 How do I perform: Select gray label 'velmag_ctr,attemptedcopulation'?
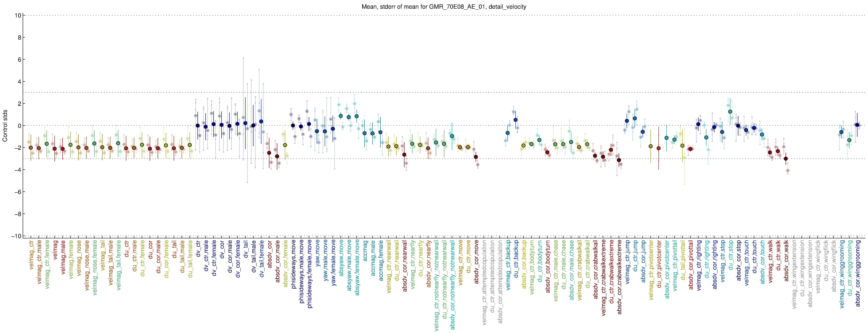tap(484, 282)
